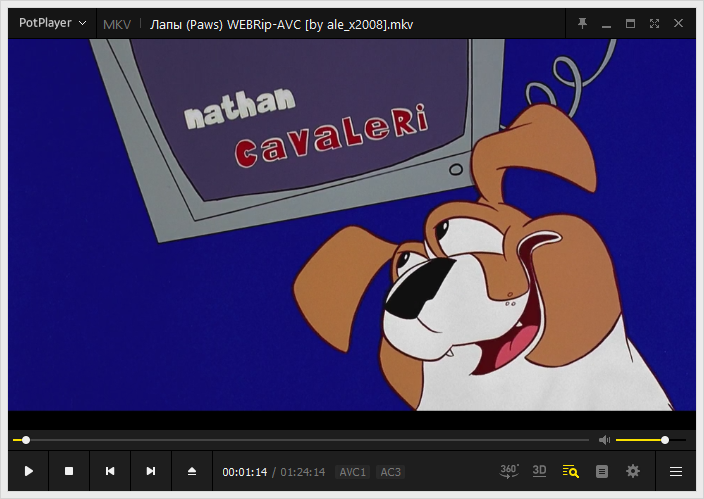Mute the audio with the speaker icon
Viewport: 704px width, 499px height.
point(604,440)
